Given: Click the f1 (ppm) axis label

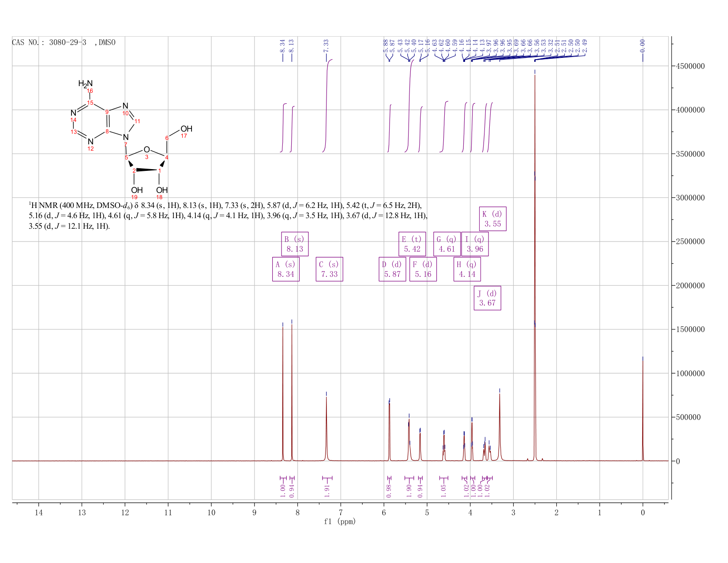Looking at the screenshot, I should click(x=340, y=521).
